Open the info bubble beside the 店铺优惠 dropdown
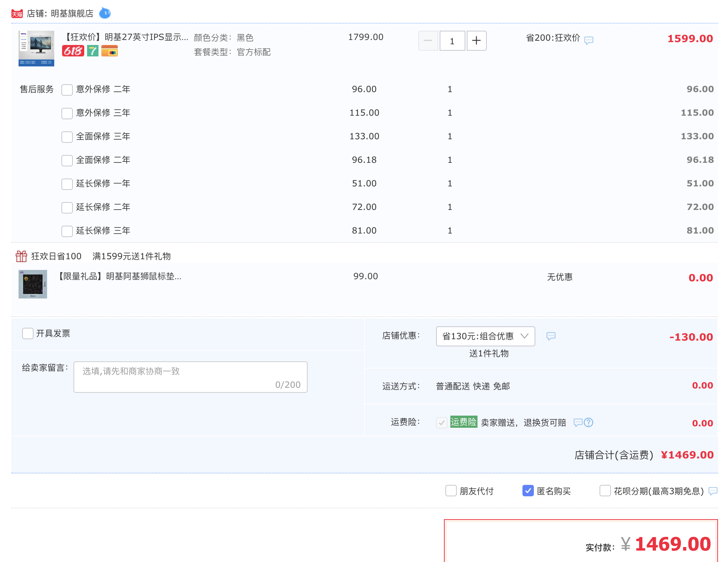The width and height of the screenshot is (728, 562). point(551,336)
